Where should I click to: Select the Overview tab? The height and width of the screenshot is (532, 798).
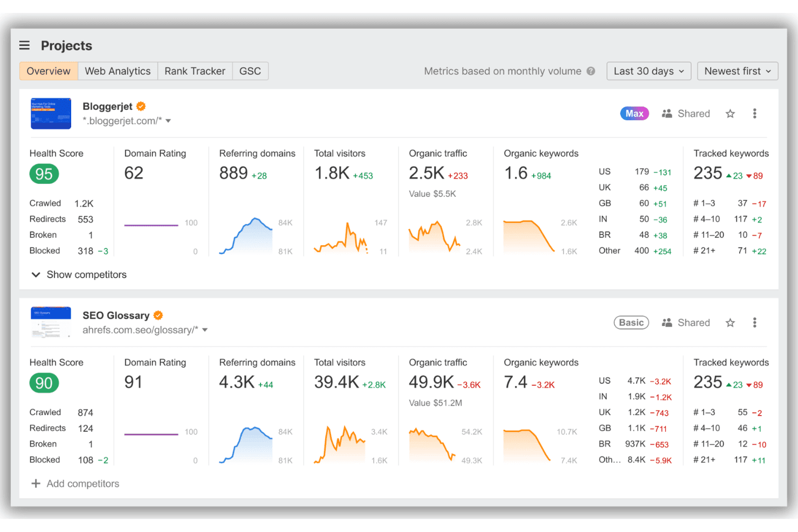[49, 71]
